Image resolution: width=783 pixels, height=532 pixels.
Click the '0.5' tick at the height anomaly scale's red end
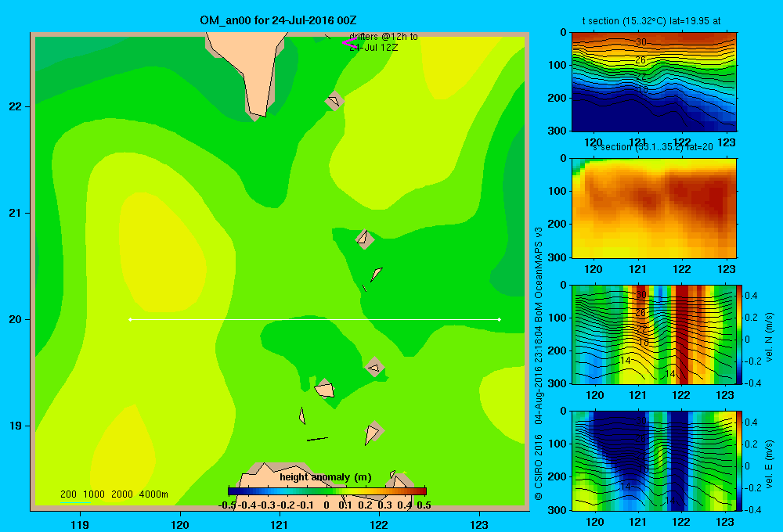tap(424, 505)
